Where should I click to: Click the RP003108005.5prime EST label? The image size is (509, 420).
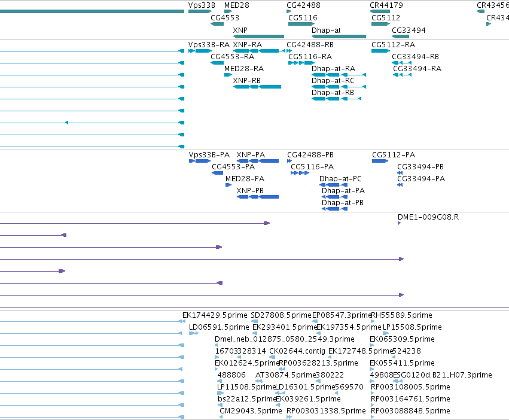coord(410,387)
